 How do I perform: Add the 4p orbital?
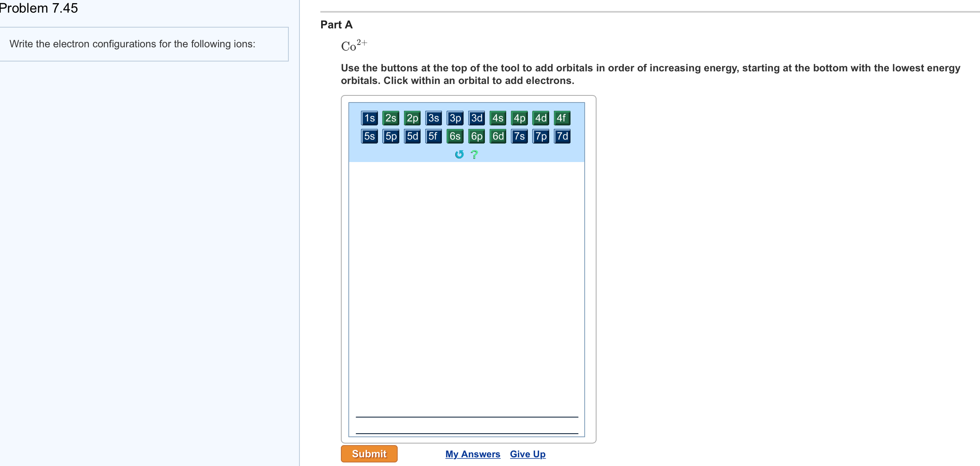point(520,118)
